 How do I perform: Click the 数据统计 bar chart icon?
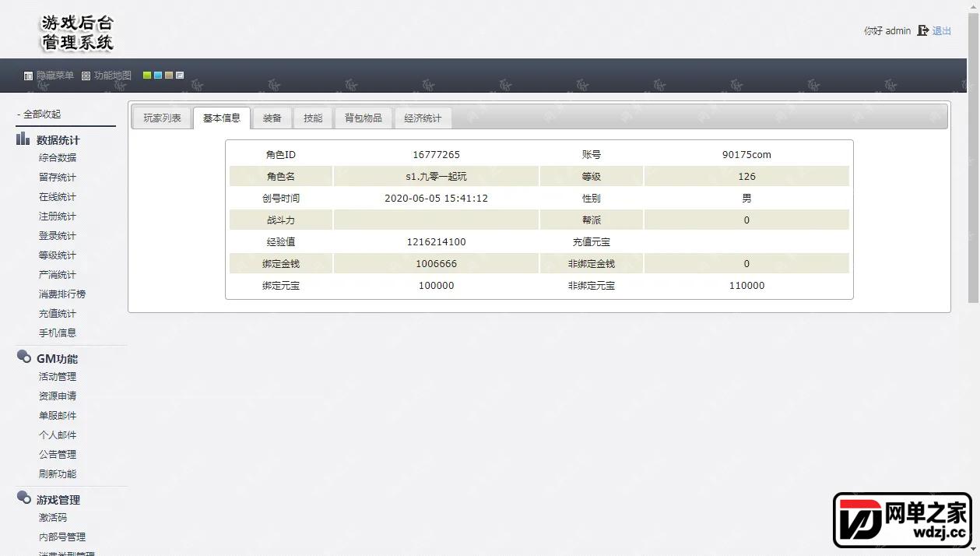tap(23, 139)
